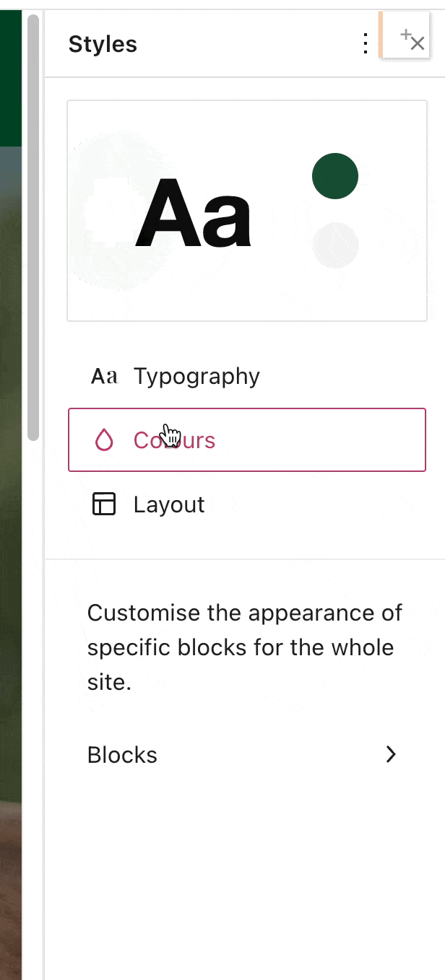Click the plus icon at top right
Image resolution: width=445 pixels, height=980 pixels.
(x=407, y=35)
